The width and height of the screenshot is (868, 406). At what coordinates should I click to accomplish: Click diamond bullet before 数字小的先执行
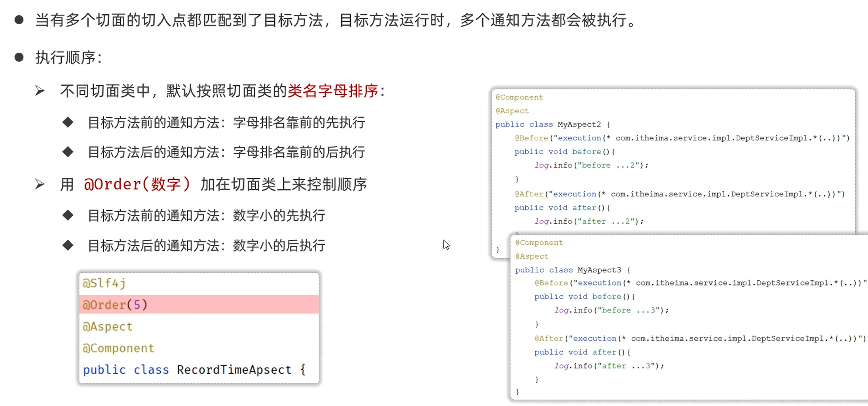tap(68, 215)
